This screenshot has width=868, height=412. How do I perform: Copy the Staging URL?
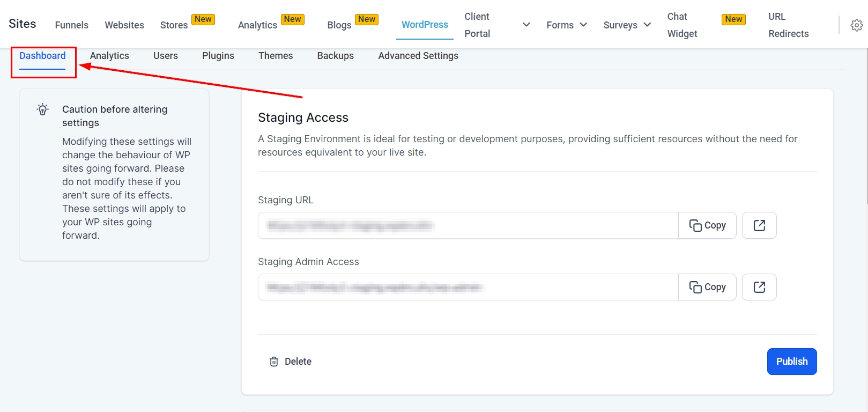point(707,225)
